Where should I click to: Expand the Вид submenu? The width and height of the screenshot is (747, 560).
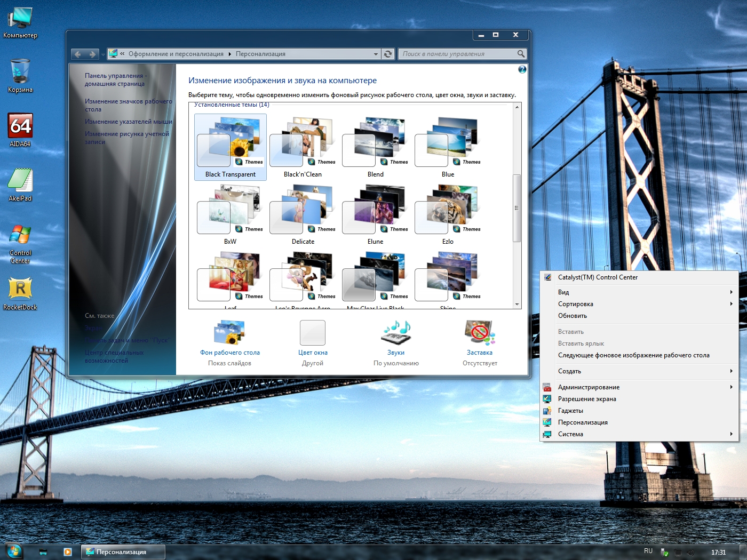click(639, 292)
